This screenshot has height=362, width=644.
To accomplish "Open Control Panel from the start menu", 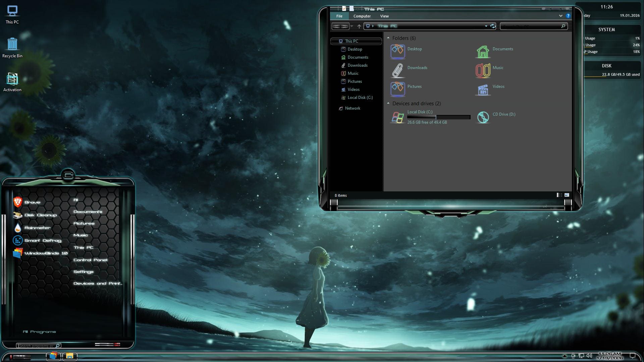I will click(x=91, y=260).
